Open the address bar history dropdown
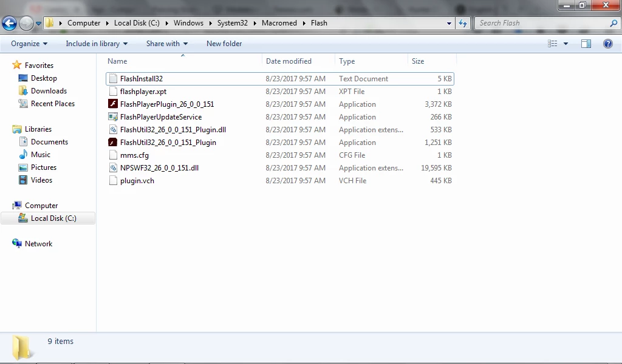The image size is (622, 364). click(x=449, y=24)
